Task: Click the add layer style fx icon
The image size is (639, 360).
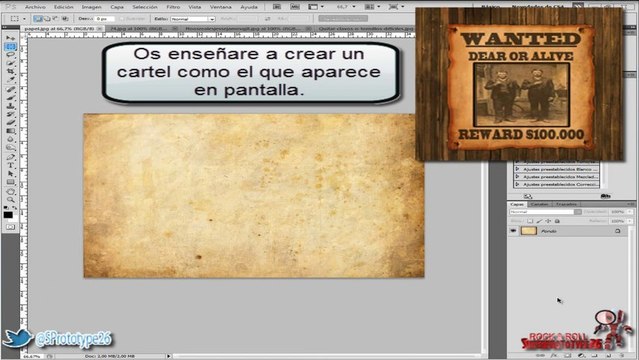Action: [554, 356]
